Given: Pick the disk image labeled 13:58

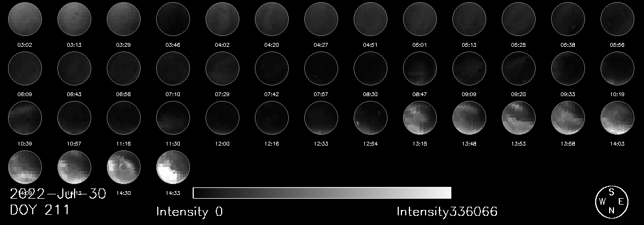Looking at the screenshot, I should (x=568, y=118).
